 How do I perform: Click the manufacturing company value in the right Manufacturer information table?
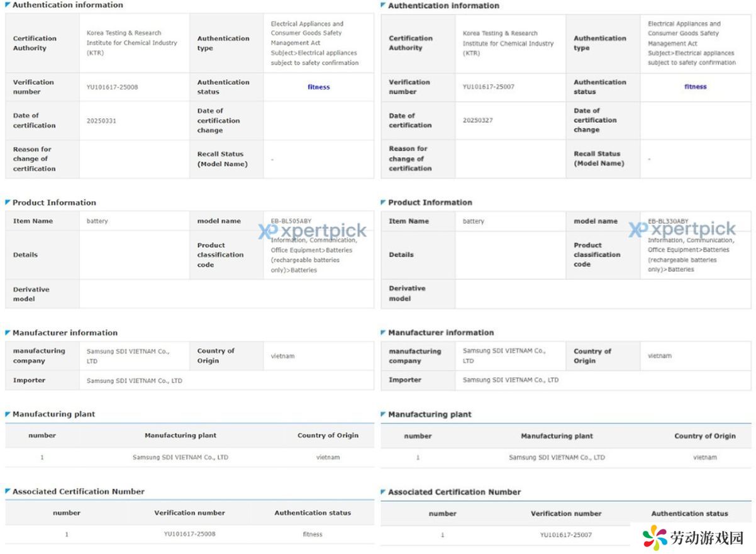click(x=504, y=356)
